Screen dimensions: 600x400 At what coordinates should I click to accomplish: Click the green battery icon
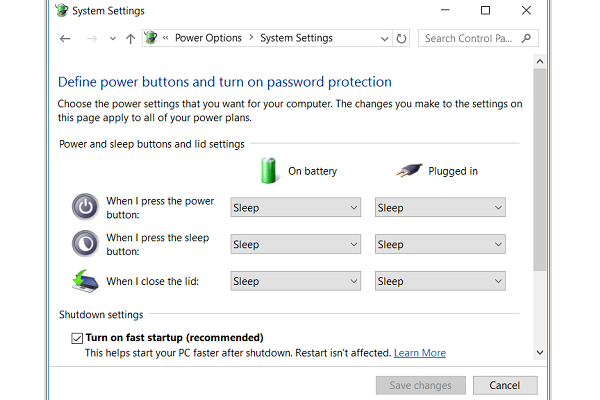pyautogui.click(x=268, y=171)
